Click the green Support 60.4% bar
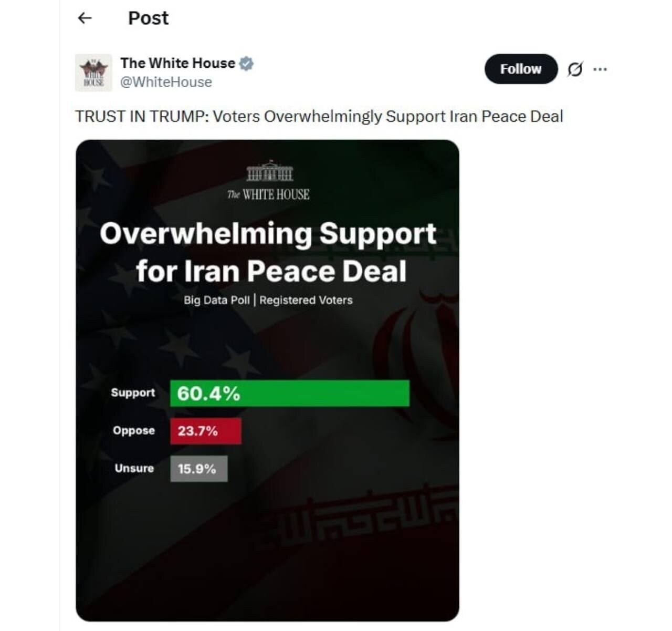Image resolution: width=672 pixels, height=631 pixels. 290,393
